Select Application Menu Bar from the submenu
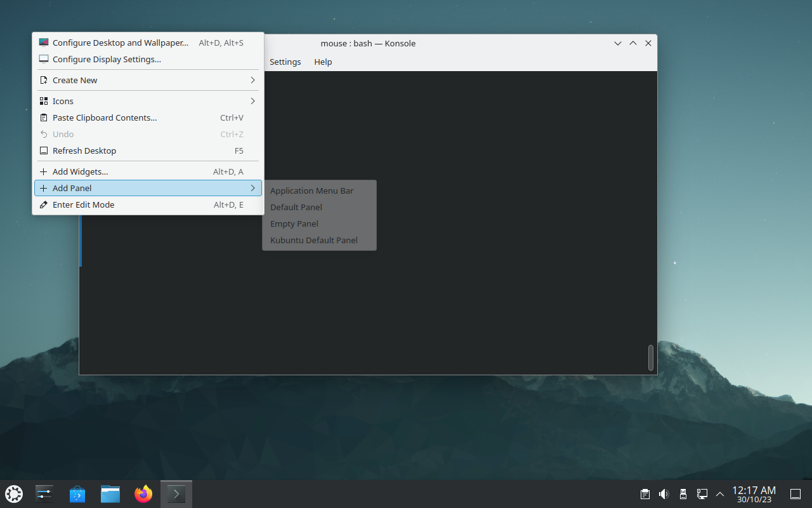Screen dimensions: 812x508 pos(312,190)
